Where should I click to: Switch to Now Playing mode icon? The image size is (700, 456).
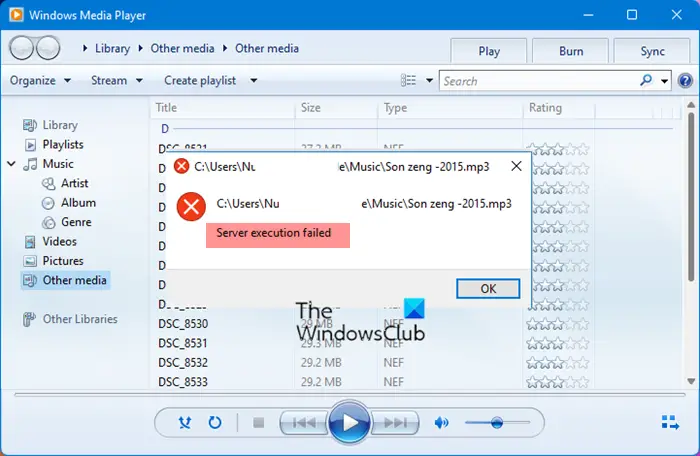(x=670, y=422)
